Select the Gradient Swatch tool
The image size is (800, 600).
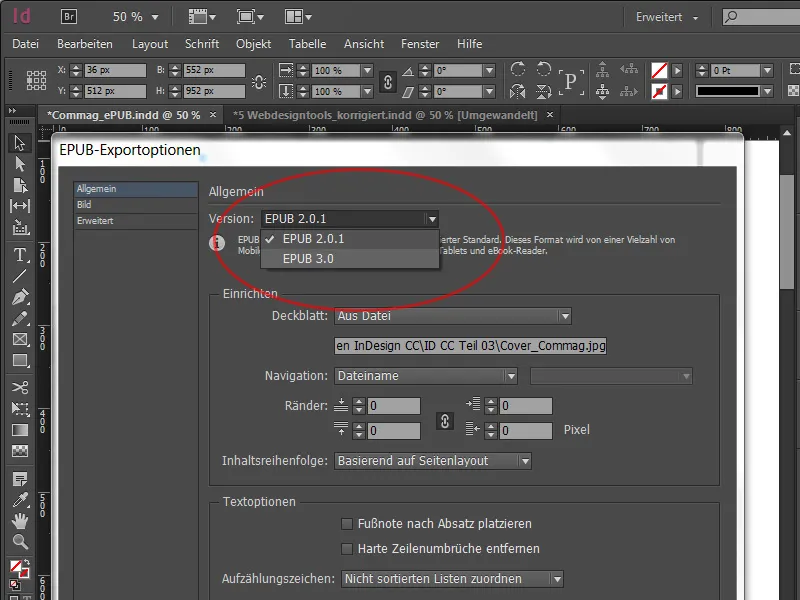tap(19, 430)
